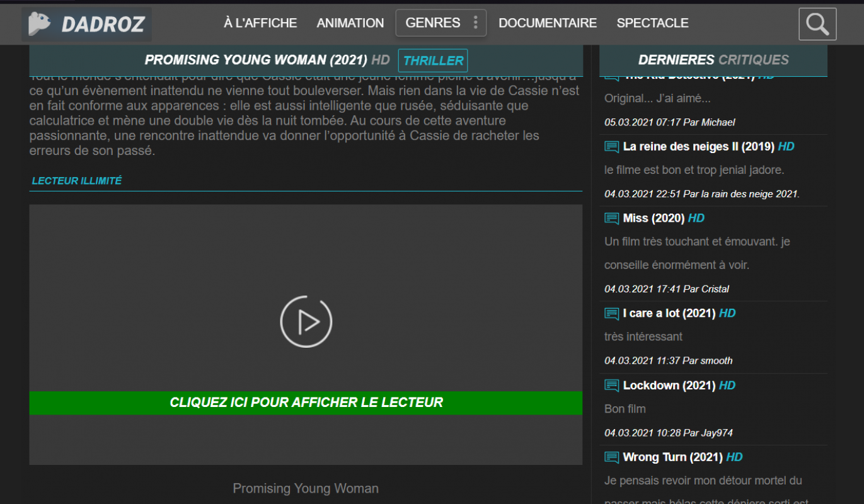The height and width of the screenshot is (504, 864).
Task: Click the DADROZ logo
Action: tap(87, 24)
